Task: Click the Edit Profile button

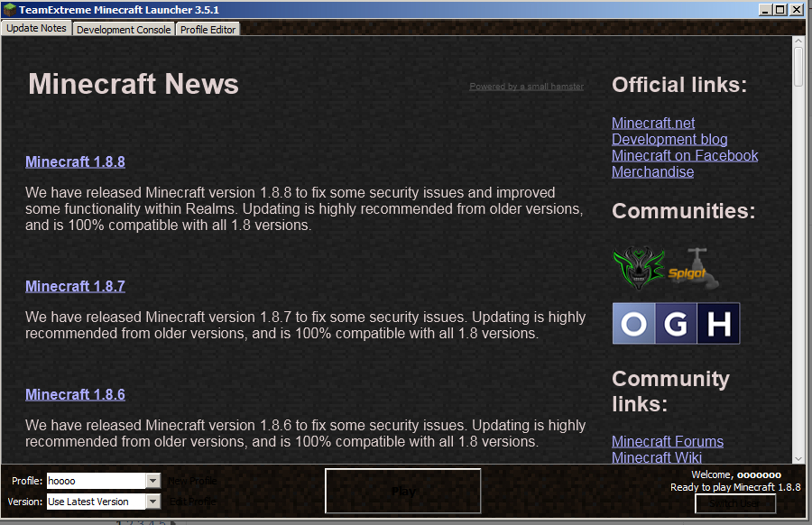Action: [x=192, y=502]
